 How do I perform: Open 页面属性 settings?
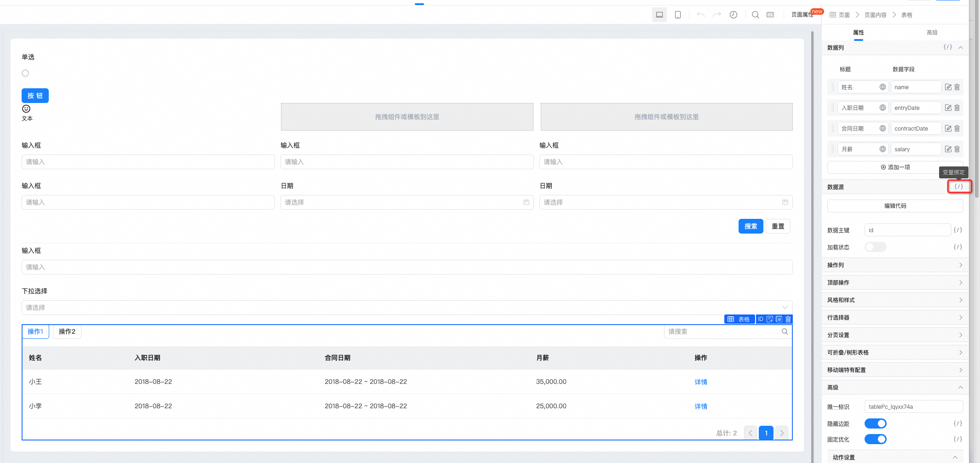point(802,15)
